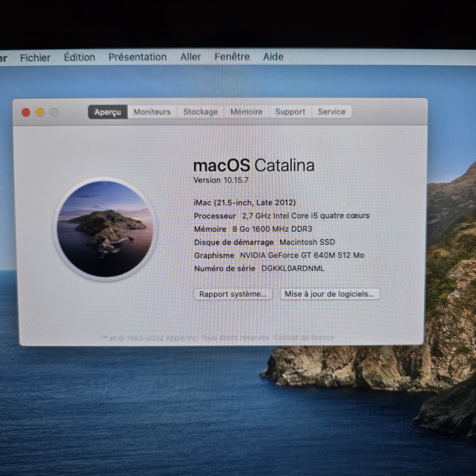Open the Moniteurs tab
Image resolution: width=476 pixels, height=476 pixels.
pos(152,112)
